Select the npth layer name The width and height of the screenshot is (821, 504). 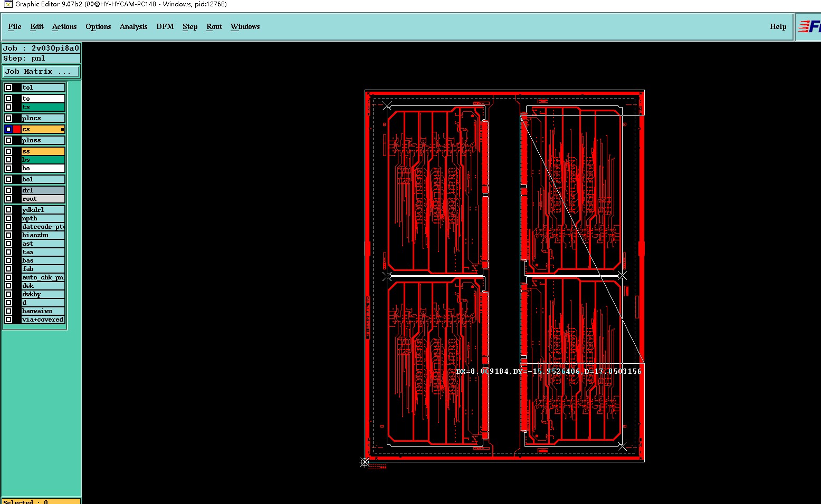point(43,218)
